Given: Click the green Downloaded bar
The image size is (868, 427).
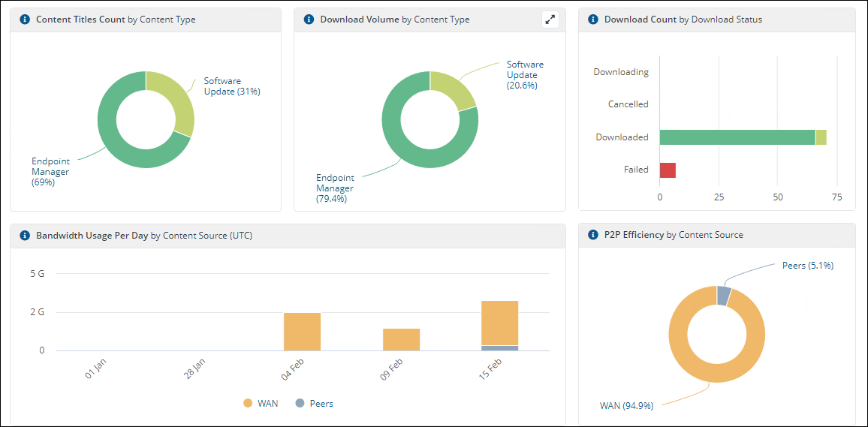Looking at the screenshot, I should (736, 137).
